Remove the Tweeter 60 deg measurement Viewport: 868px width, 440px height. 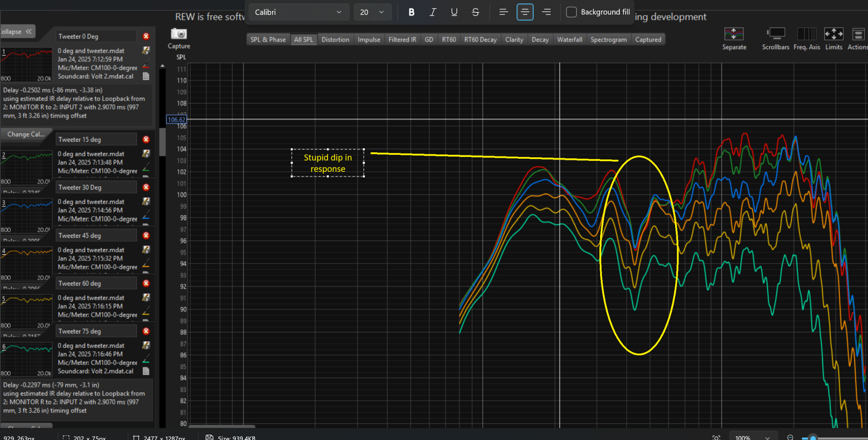pyautogui.click(x=146, y=283)
